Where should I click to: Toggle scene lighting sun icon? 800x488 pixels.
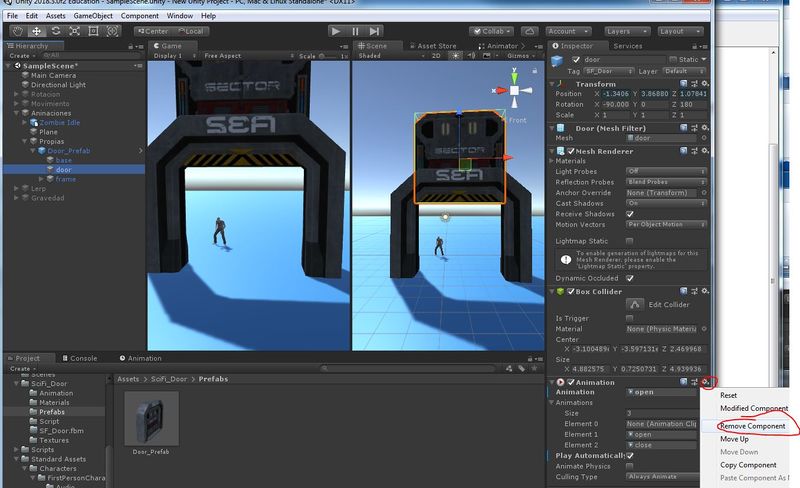tap(454, 56)
